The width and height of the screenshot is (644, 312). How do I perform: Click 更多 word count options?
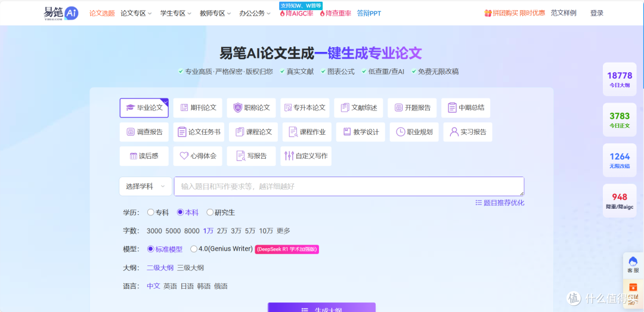click(x=283, y=231)
